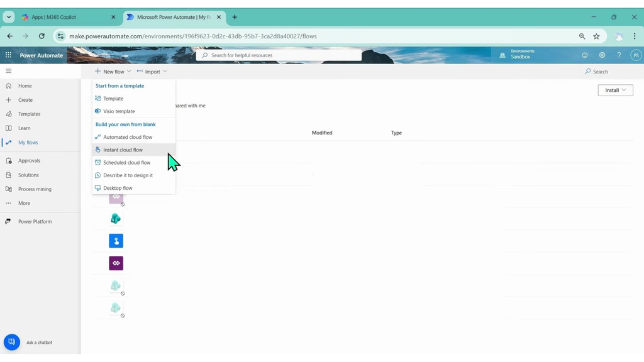Open the PS account profile avatar
644x362 pixels.
coord(636,55)
